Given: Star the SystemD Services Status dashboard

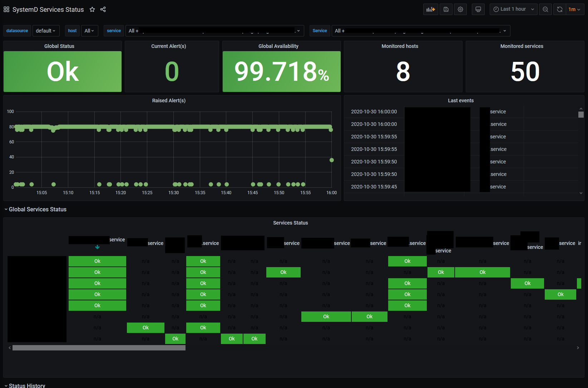Looking at the screenshot, I should tap(92, 9).
